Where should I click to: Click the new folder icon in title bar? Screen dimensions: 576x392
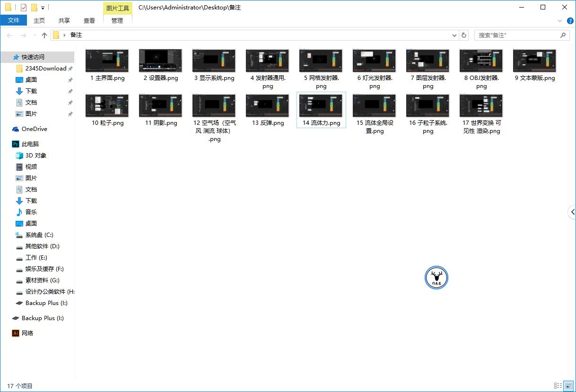click(x=34, y=8)
